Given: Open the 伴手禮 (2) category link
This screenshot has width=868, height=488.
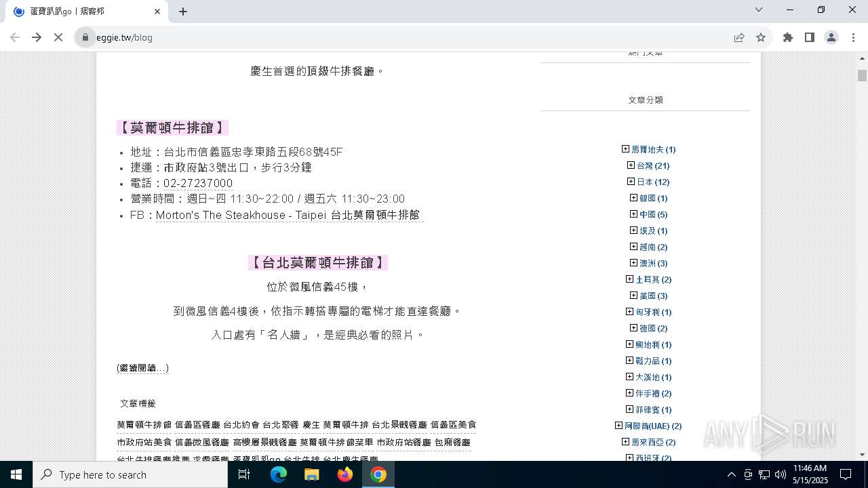Looking at the screenshot, I should (x=653, y=394).
